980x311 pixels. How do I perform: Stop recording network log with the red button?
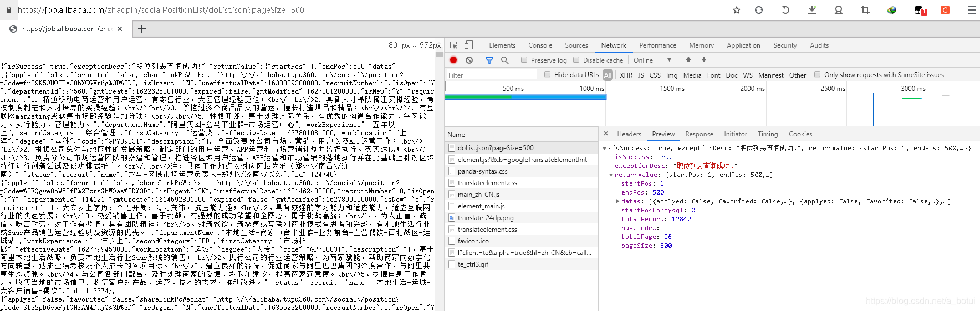(x=453, y=60)
